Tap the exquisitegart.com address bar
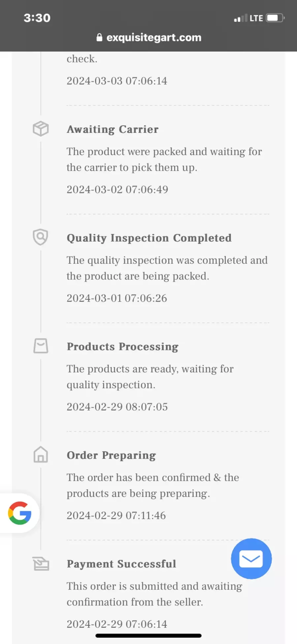Image resolution: width=297 pixels, height=644 pixels. click(x=149, y=37)
